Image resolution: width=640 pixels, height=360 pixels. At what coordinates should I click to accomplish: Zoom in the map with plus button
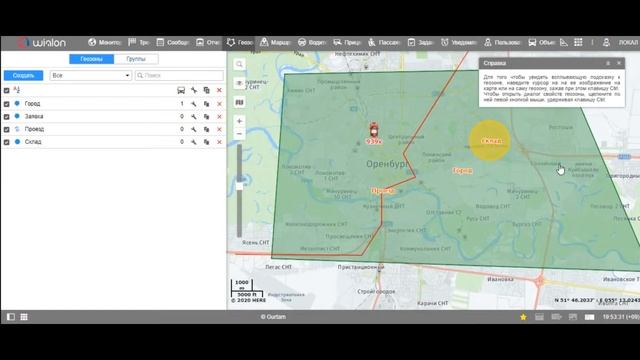click(240, 121)
